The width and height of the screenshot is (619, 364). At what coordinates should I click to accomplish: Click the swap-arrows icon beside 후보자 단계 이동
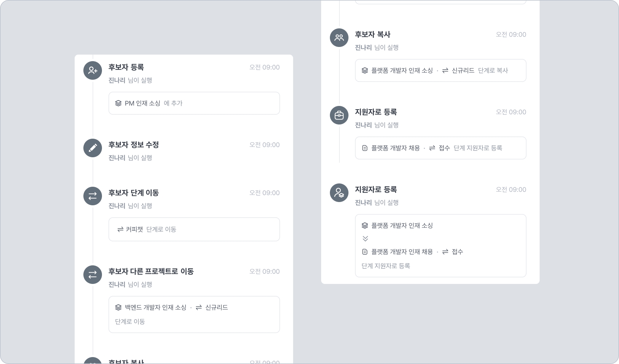[92, 196]
